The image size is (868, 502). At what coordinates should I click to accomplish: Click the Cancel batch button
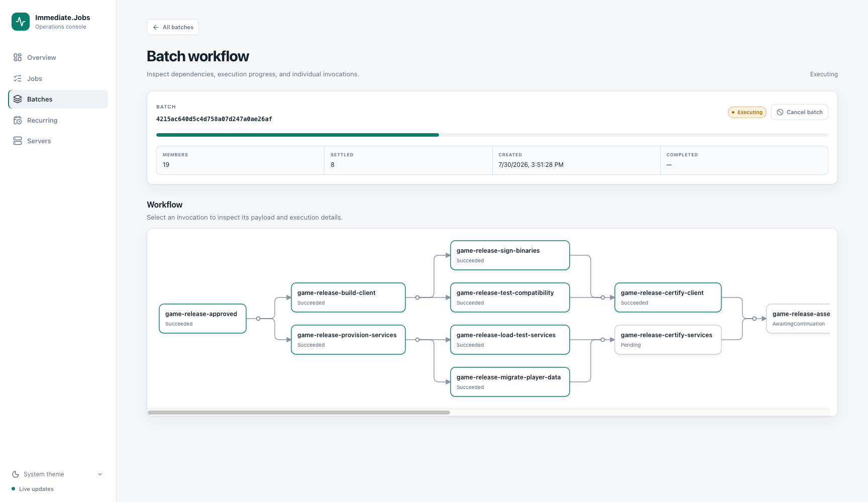click(x=800, y=112)
